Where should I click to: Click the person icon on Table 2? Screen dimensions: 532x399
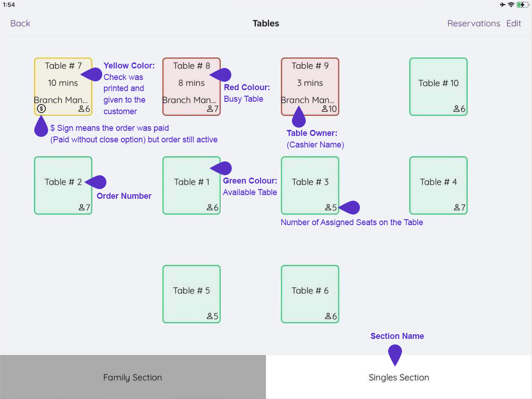[x=83, y=208]
